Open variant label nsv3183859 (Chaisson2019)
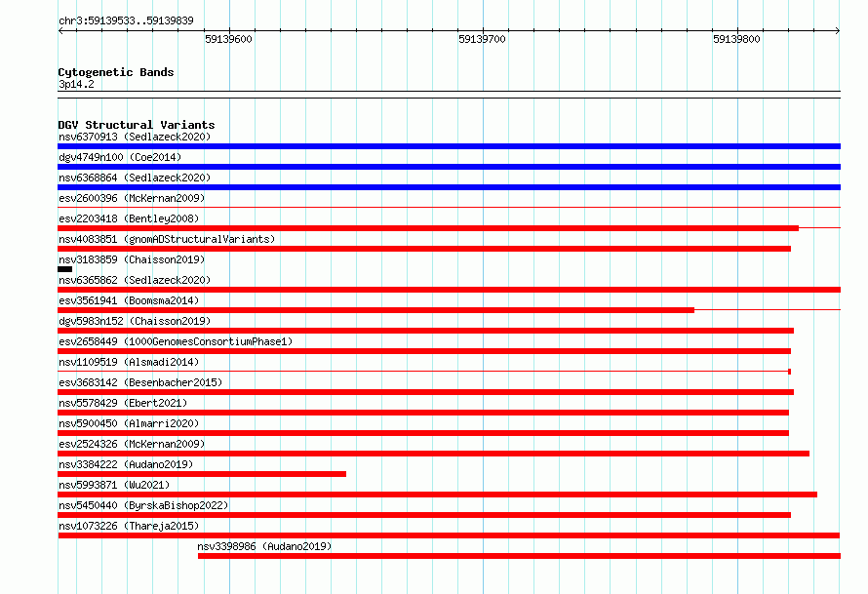 132,259
